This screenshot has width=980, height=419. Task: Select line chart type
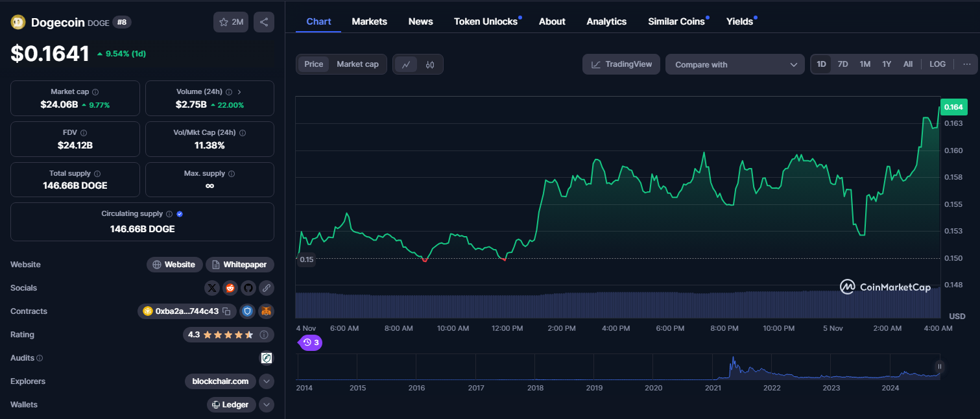[406, 64]
